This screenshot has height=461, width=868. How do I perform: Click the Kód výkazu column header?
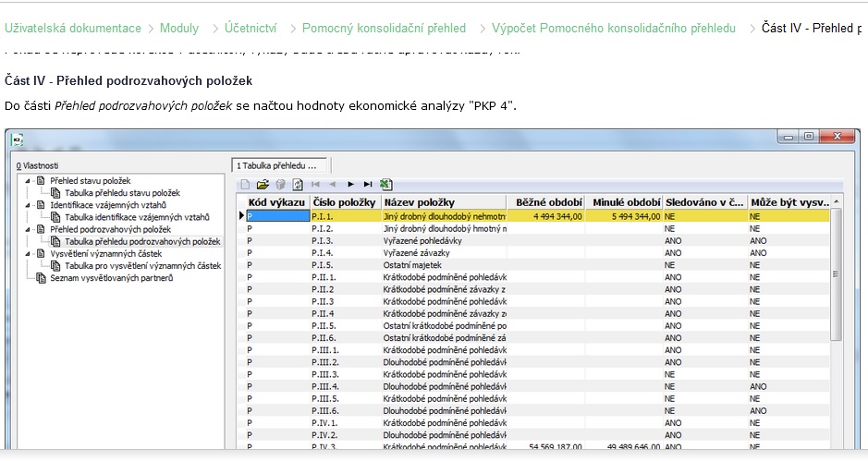(276, 202)
